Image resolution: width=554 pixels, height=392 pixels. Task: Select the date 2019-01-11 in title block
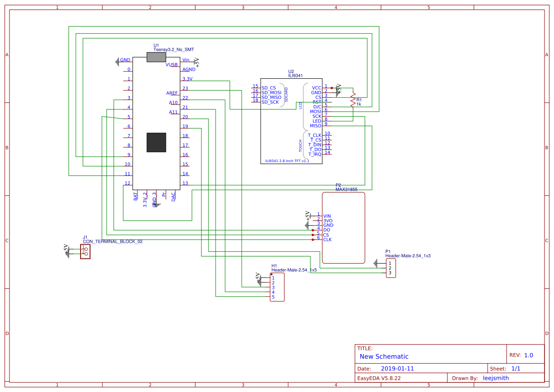point(398,368)
